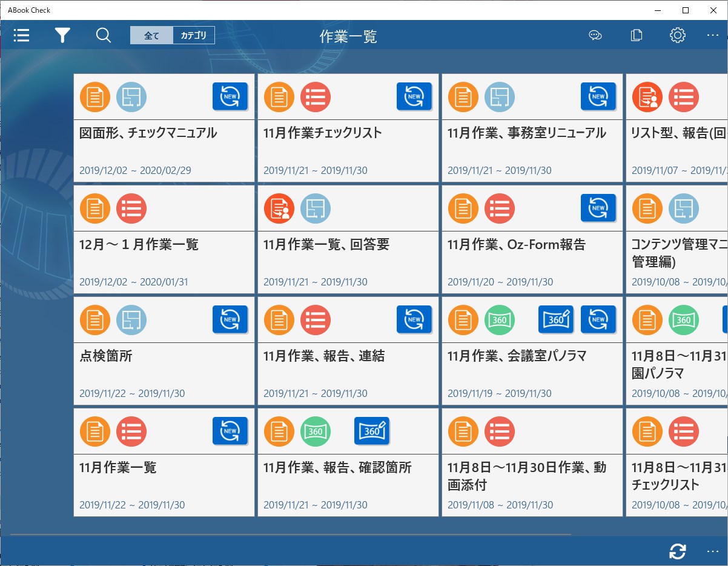
Task: Open the filter funnel icon
Action: [x=62, y=36]
